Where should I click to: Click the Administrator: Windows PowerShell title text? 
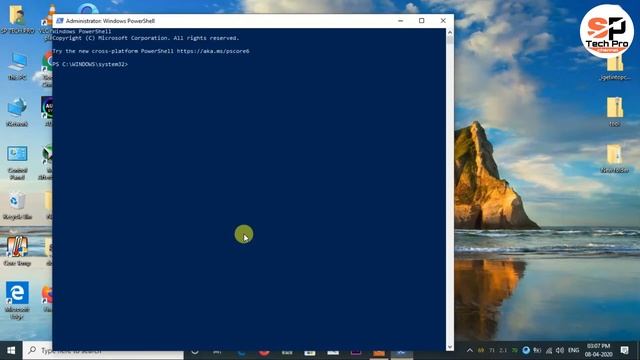(x=110, y=21)
